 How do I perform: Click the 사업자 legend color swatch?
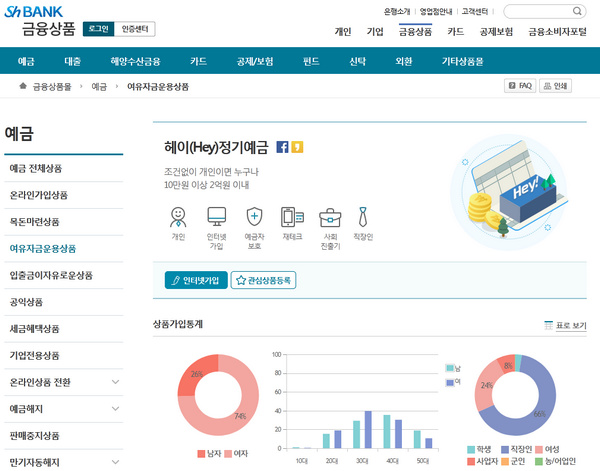[471, 461]
